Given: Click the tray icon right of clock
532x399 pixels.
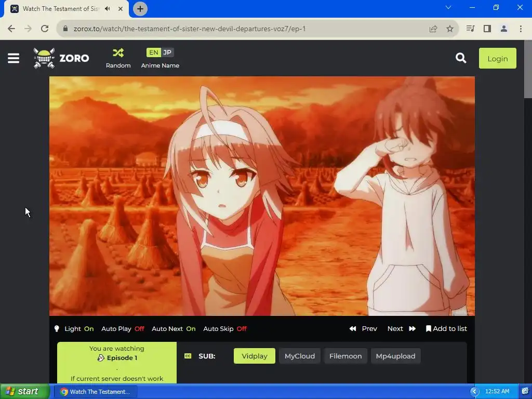Looking at the screenshot, I should click(x=525, y=391).
